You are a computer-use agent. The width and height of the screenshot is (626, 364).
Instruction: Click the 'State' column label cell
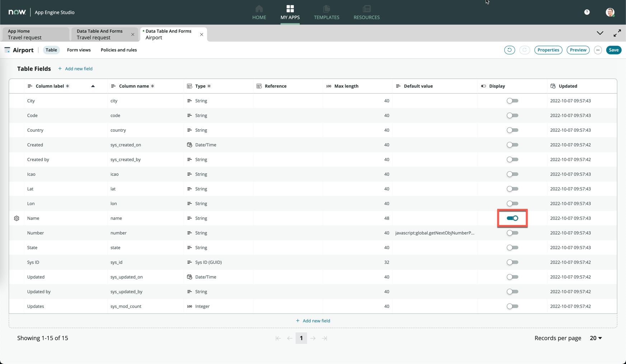66,248
